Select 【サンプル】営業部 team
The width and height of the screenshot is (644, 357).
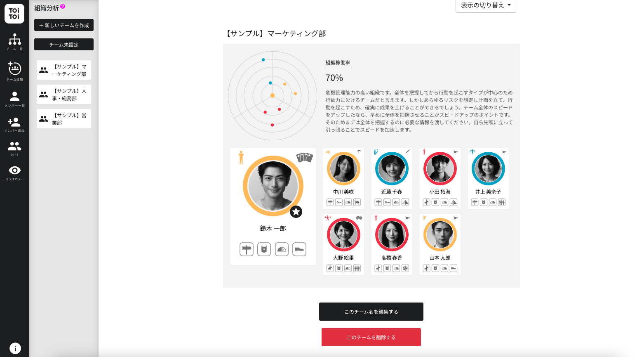coord(64,119)
